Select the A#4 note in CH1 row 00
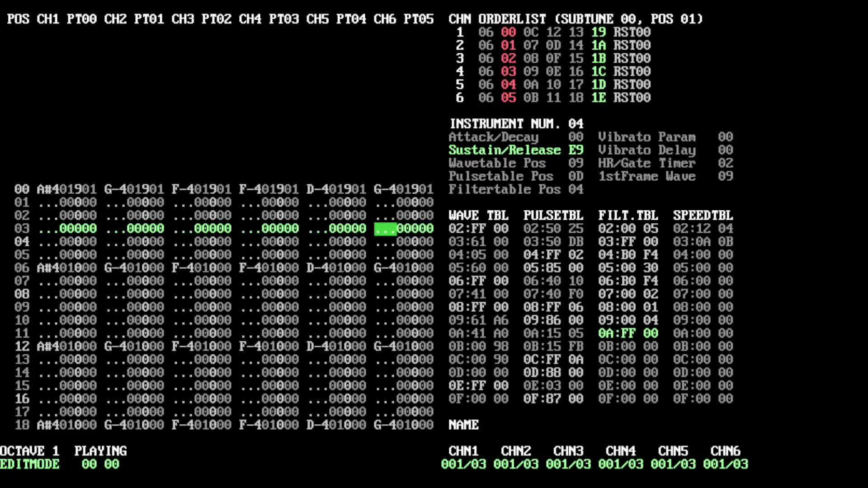 pos(48,189)
